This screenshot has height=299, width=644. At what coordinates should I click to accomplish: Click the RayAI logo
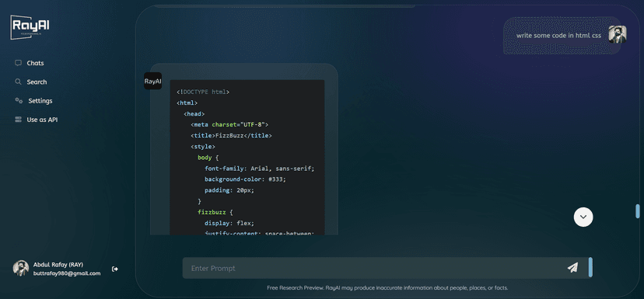pos(30,27)
